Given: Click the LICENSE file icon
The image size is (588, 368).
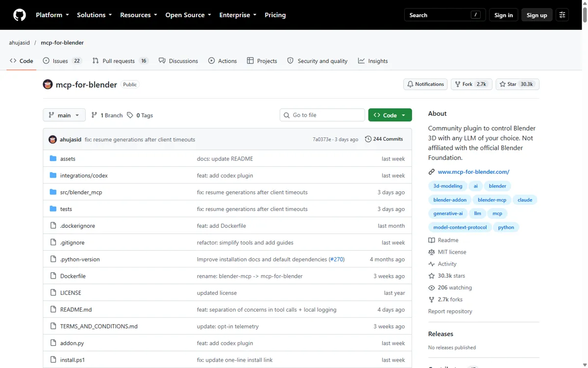Looking at the screenshot, I should 53,292.
